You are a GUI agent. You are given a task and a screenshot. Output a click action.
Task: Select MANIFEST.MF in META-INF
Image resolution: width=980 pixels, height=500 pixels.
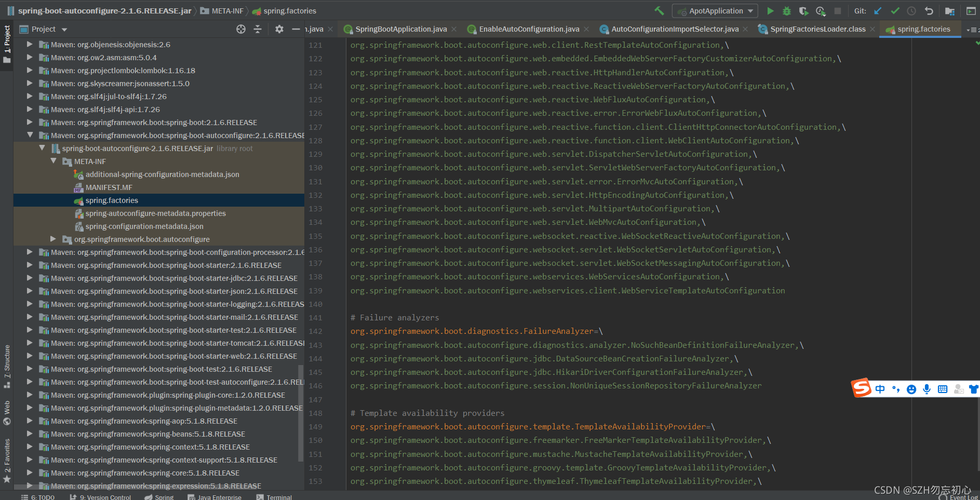pyautogui.click(x=109, y=187)
